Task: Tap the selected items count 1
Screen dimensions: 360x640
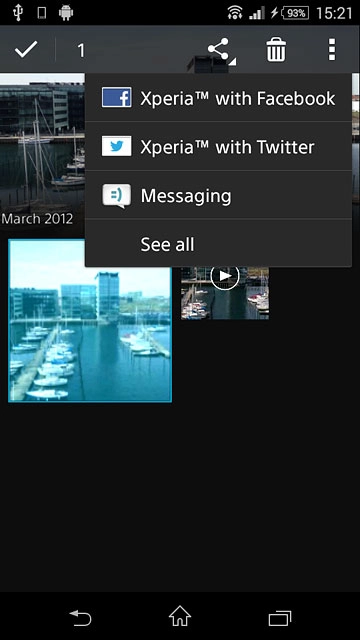Action: click(x=81, y=51)
